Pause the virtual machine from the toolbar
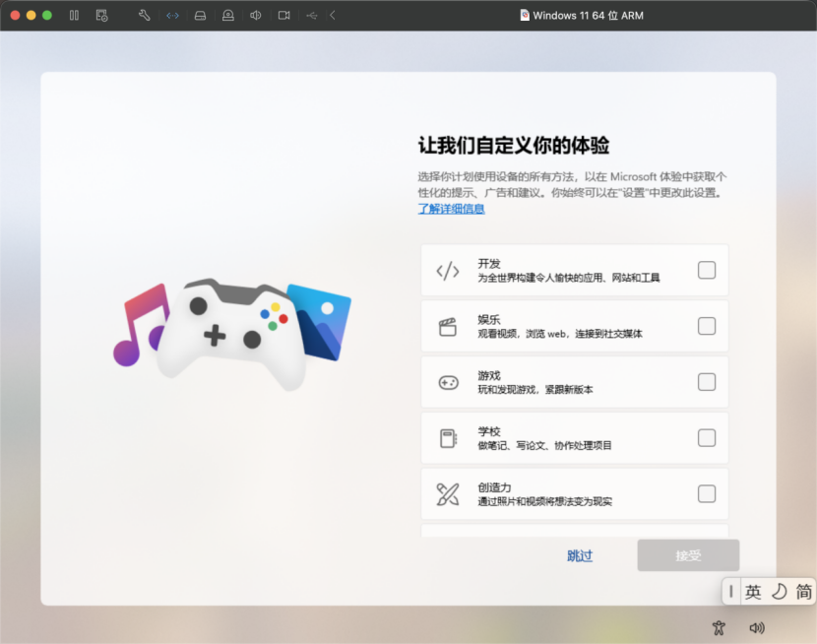Viewport: 817px width, 644px height. 74,15
